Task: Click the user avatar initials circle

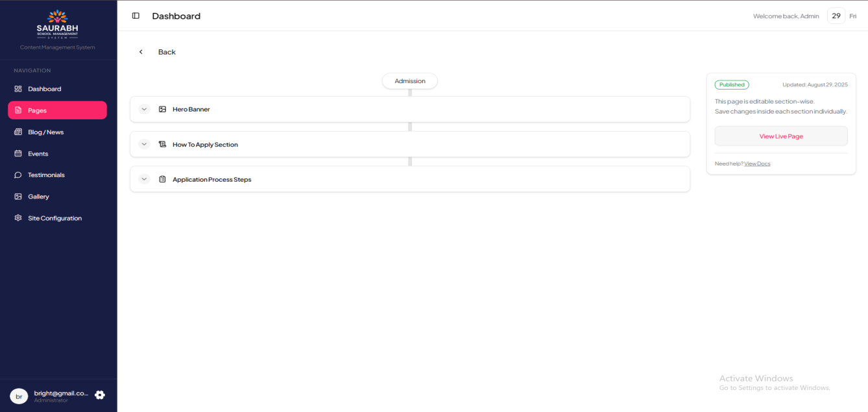Action: 19,396
